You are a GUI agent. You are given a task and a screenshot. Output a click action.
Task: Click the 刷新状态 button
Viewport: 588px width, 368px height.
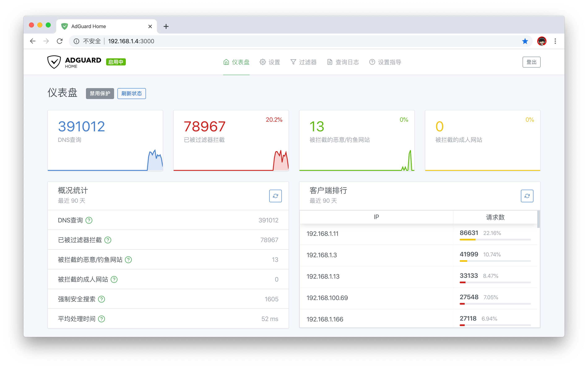[x=132, y=94]
